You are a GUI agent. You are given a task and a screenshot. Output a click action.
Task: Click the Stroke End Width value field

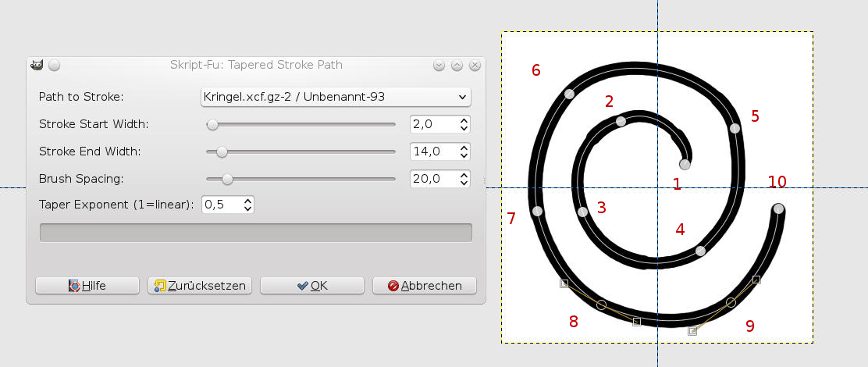pyautogui.click(x=434, y=151)
